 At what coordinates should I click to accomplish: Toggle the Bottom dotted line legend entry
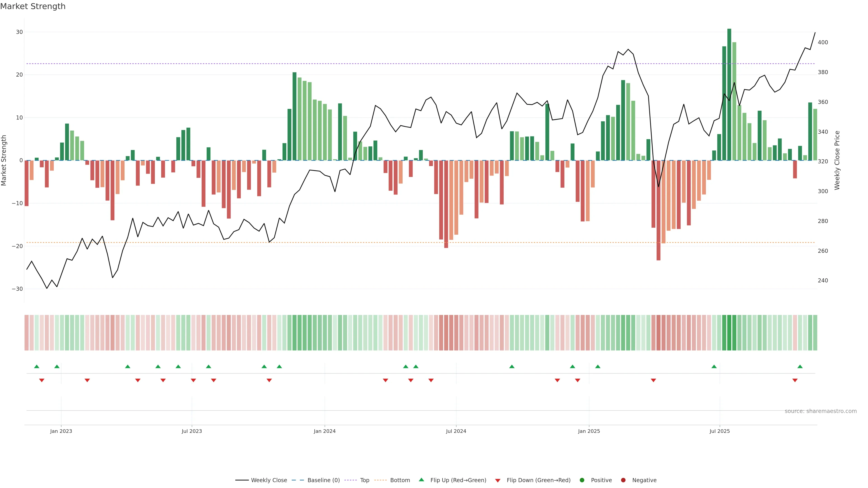(400, 480)
